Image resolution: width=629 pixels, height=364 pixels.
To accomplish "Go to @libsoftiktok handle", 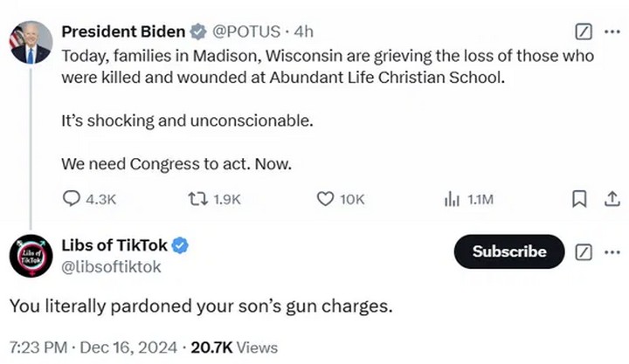I will coord(111,267).
